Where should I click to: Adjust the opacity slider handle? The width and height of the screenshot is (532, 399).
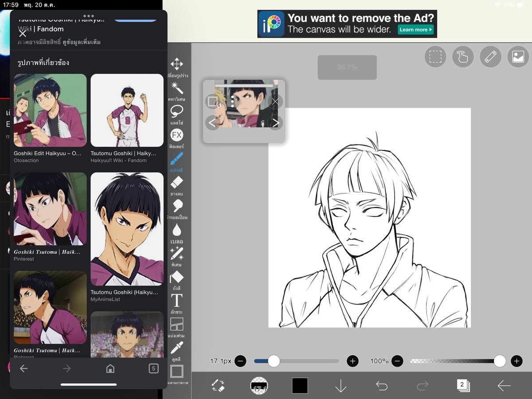point(500,361)
